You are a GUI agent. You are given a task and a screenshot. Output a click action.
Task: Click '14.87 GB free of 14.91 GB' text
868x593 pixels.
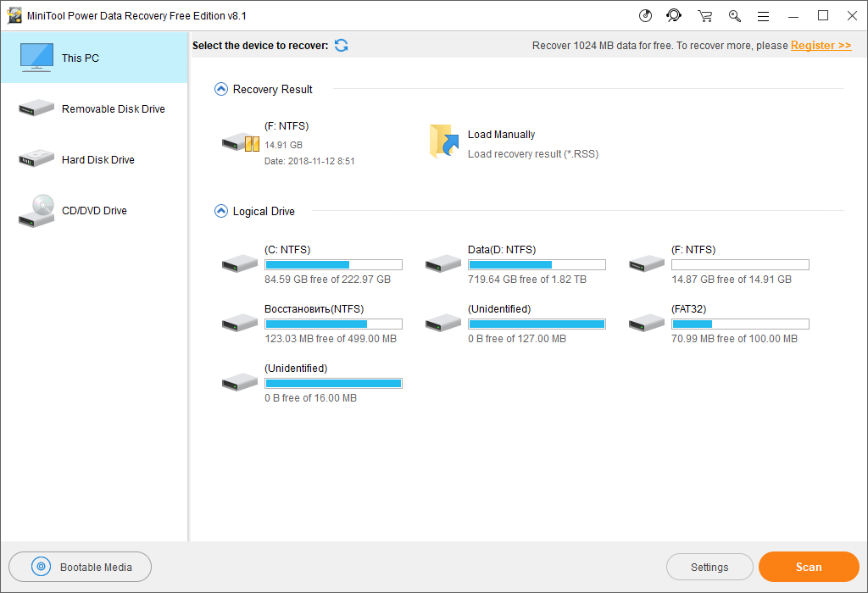click(732, 280)
